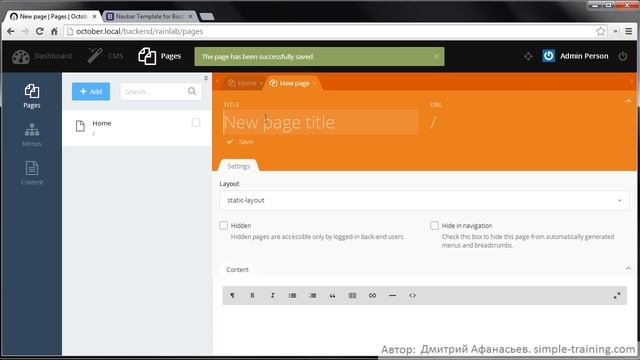Image resolution: width=640 pixels, height=360 pixels.
Task: Insert a blockquote
Action: tap(332, 296)
